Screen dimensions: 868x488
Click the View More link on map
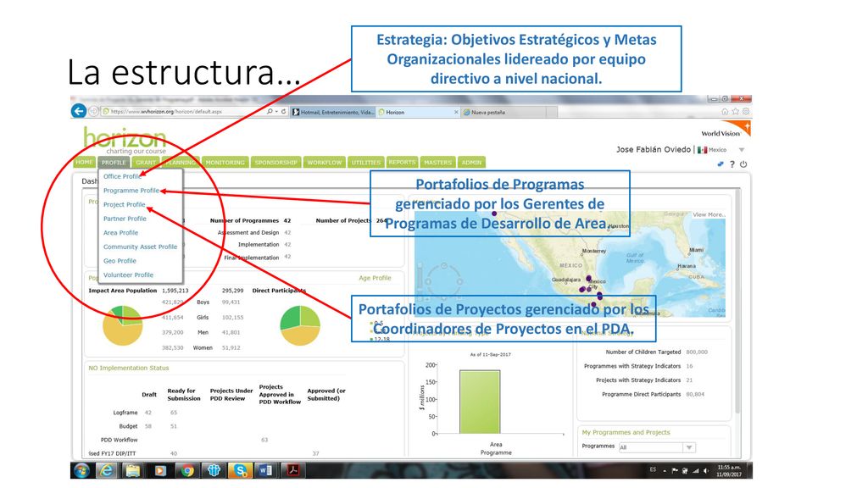(709, 214)
